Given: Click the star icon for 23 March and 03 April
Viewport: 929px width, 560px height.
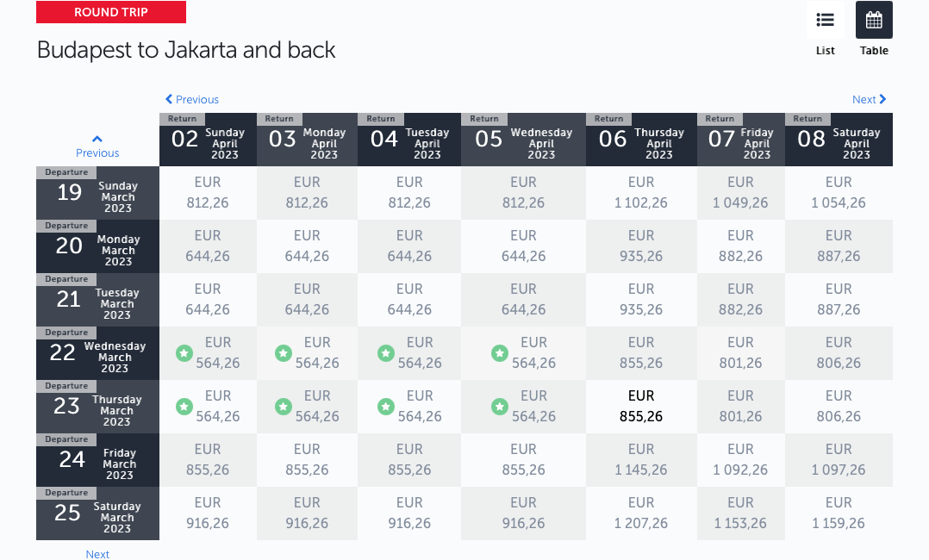Looking at the screenshot, I should pyautogui.click(x=284, y=408).
